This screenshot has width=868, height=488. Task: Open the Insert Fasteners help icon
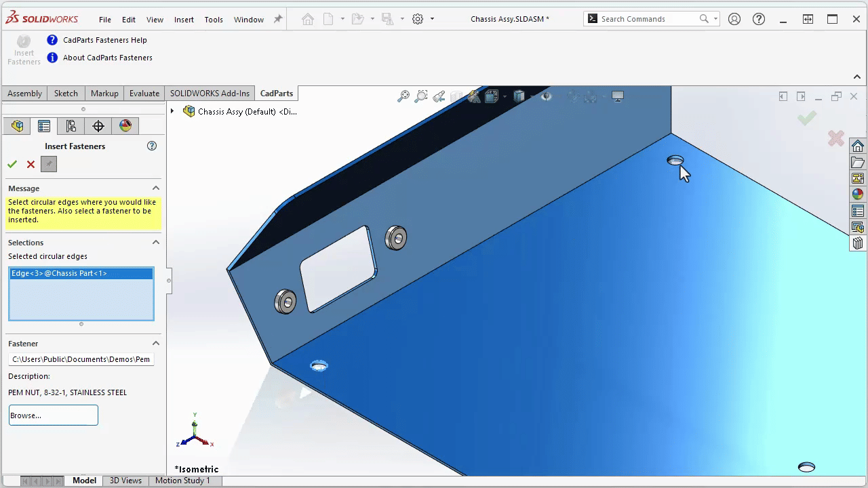click(152, 146)
